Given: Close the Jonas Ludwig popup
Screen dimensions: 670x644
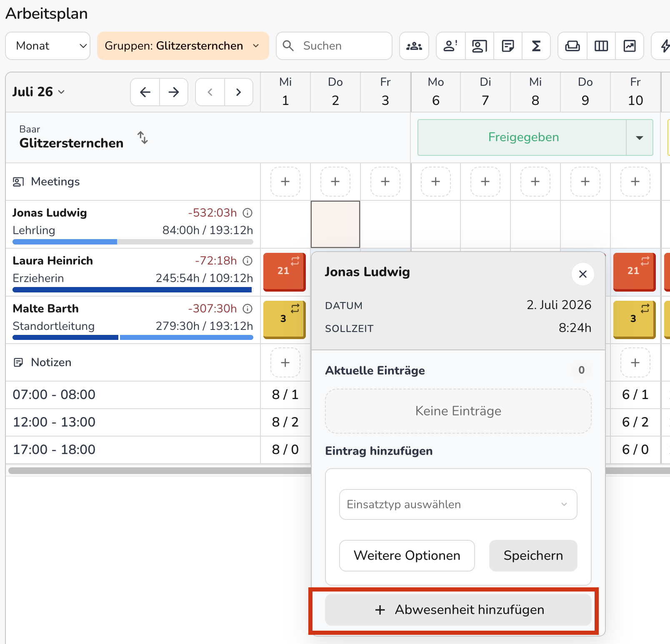Looking at the screenshot, I should pyautogui.click(x=583, y=274).
